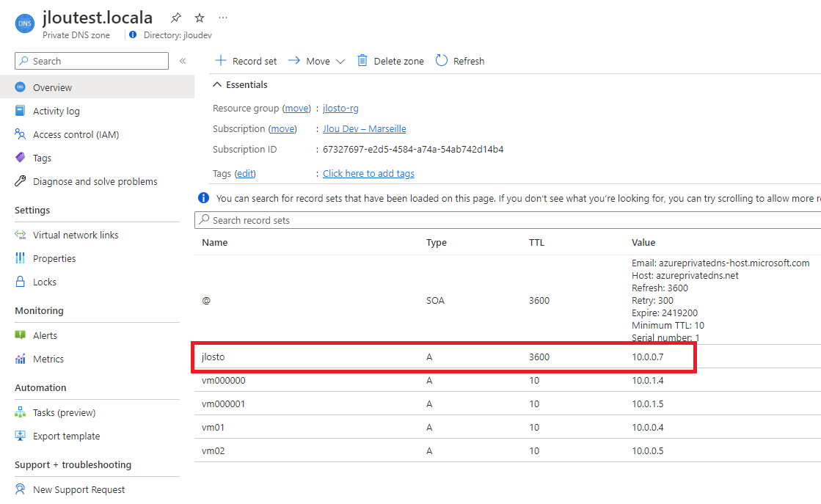
Task: Open the more options ellipsis menu
Action: pyautogui.click(x=223, y=18)
